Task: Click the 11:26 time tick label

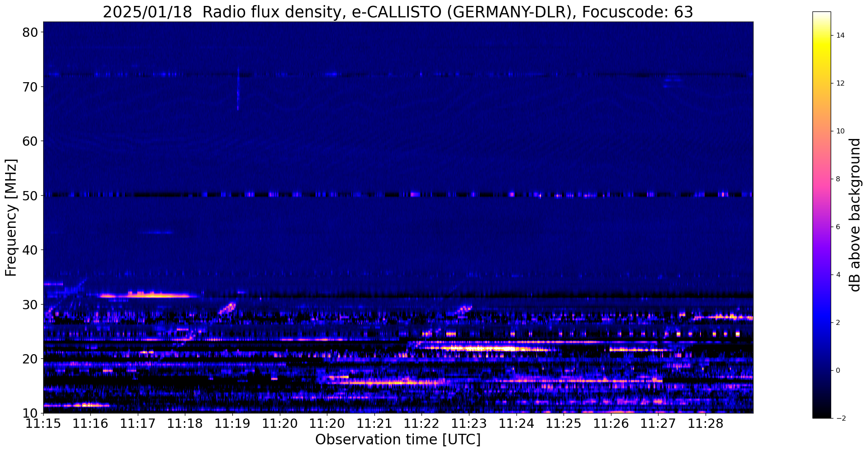Action: 611,424
